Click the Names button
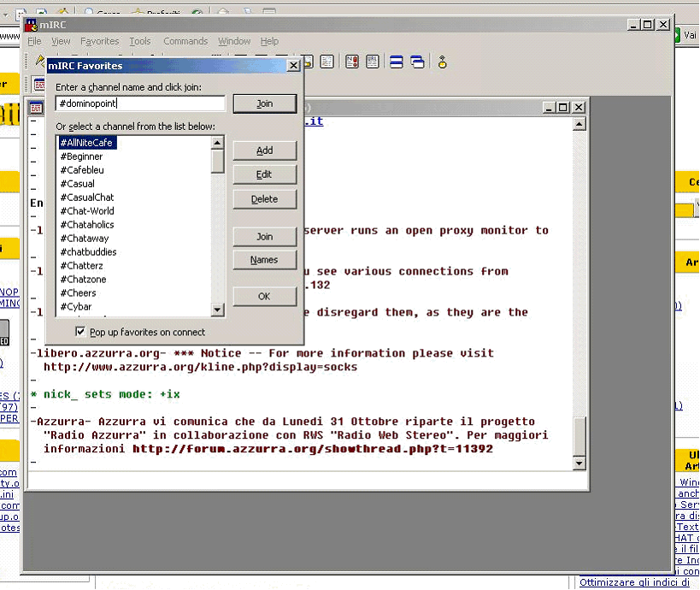700x590 pixels. coord(265,260)
